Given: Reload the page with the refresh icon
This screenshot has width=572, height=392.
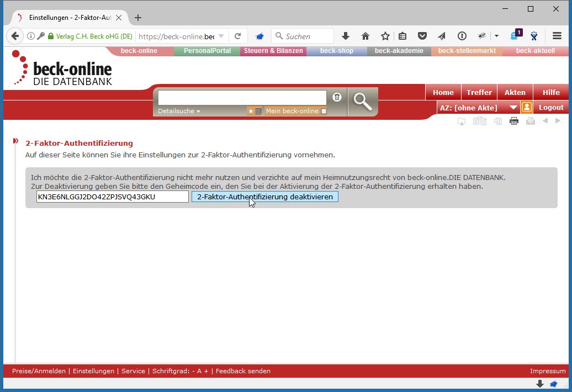Looking at the screenshot, I should point(238,36).
